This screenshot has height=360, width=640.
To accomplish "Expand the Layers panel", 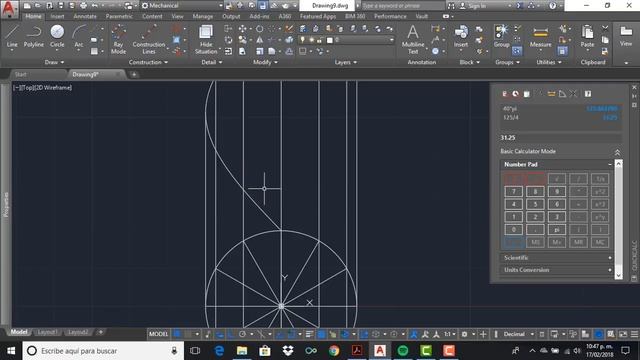I will [x=346, y=62].
